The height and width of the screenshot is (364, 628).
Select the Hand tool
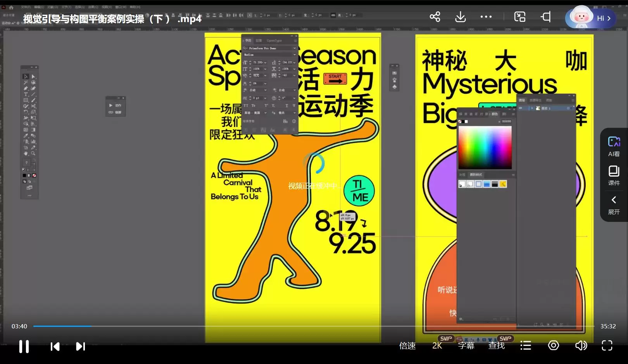click(26, 153)
